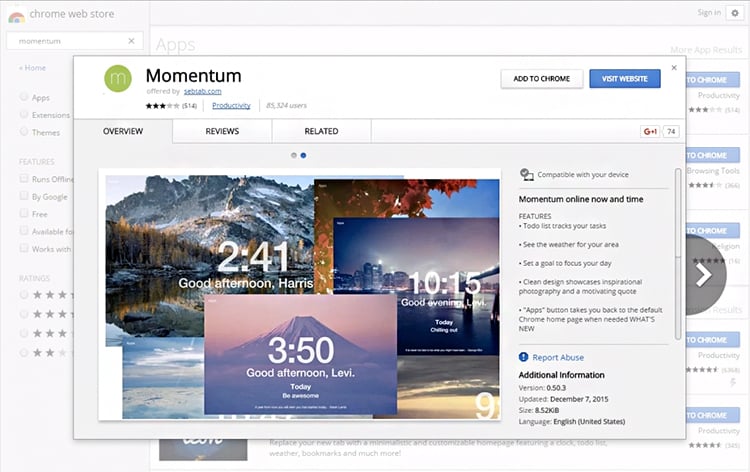Click Updated December 7, 2015 text

pos(563,399)
